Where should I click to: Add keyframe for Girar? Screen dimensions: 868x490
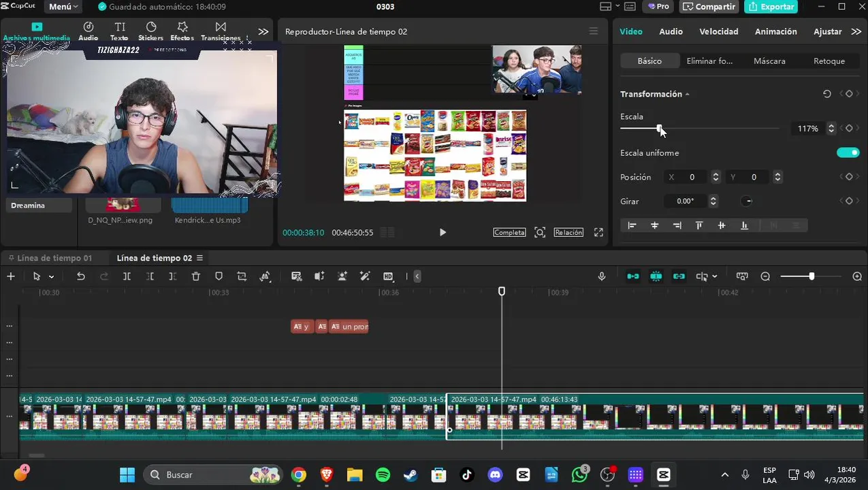849,201
